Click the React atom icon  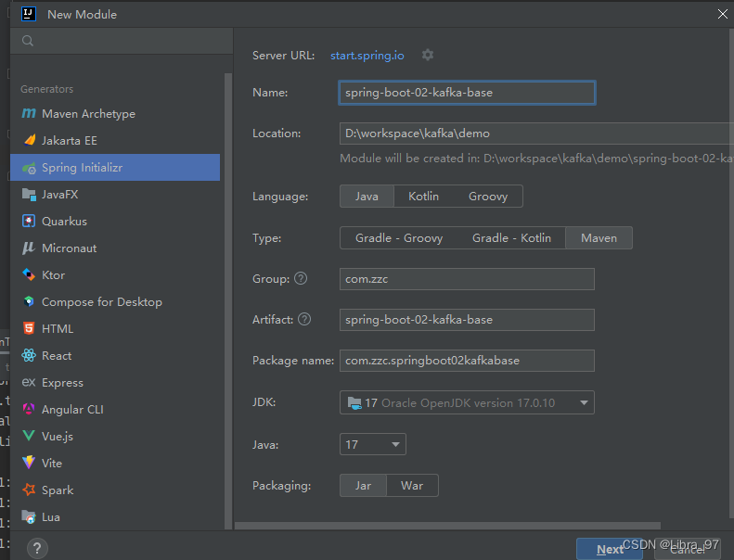tap(29, 355)
